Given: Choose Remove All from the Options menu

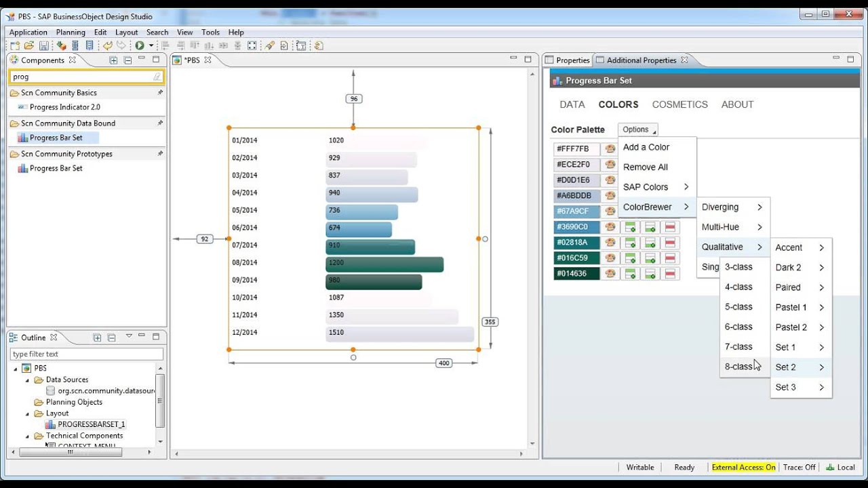Looking at the screenshot, I should [657, 167].
